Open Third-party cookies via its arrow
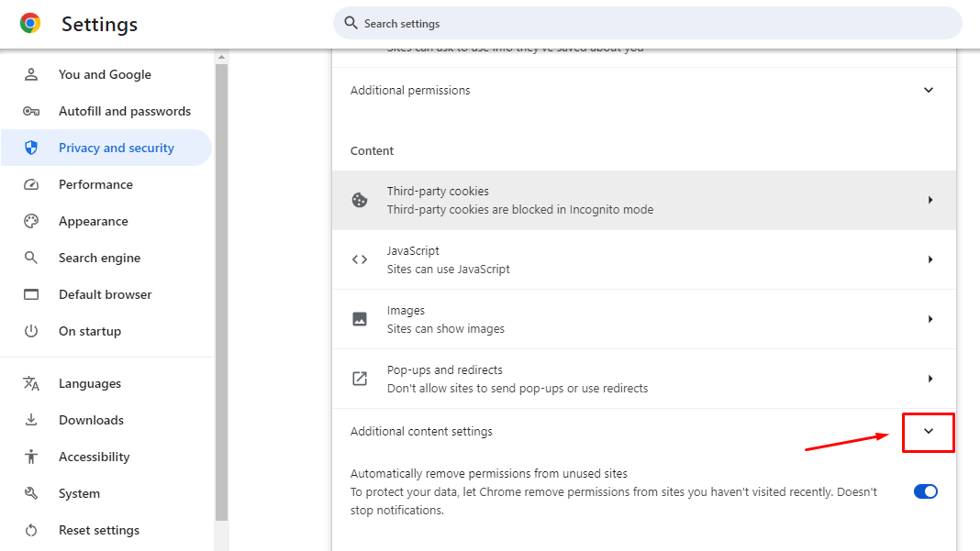 930,200
